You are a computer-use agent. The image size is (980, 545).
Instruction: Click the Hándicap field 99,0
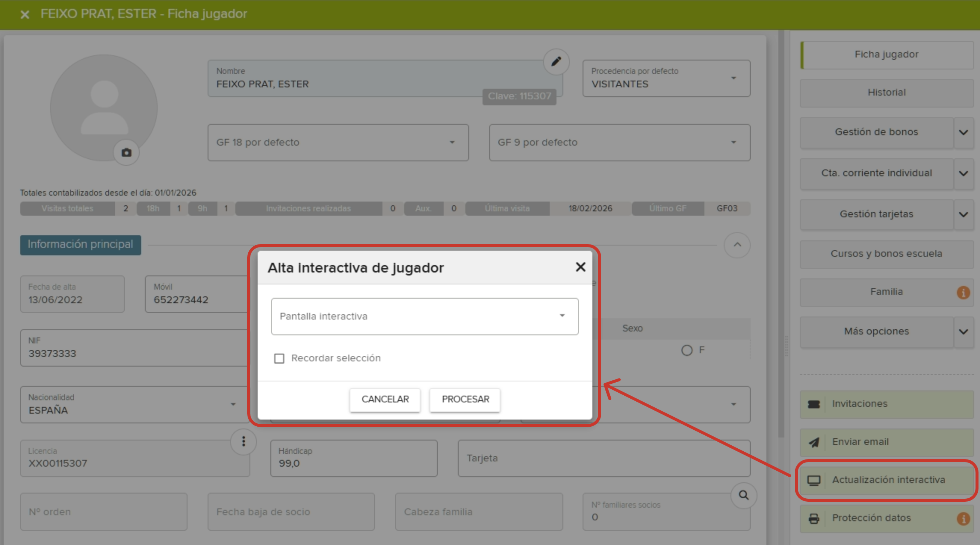click(x=354, y=459)
